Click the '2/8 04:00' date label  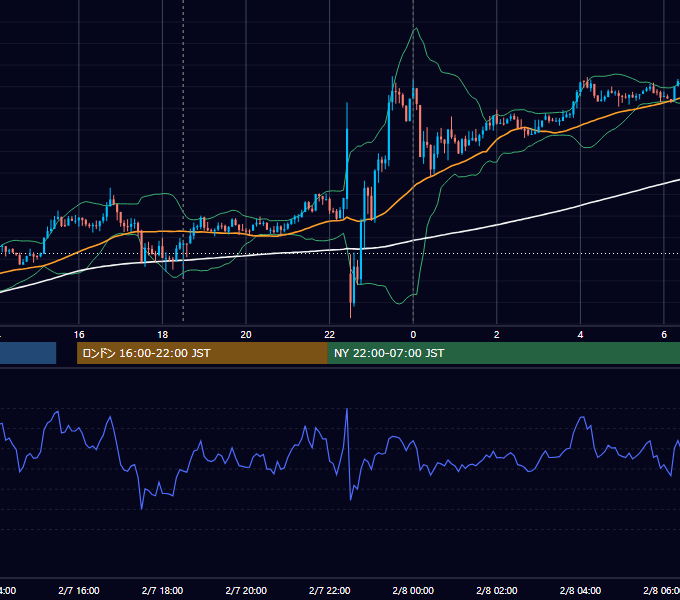coord(580,590)
